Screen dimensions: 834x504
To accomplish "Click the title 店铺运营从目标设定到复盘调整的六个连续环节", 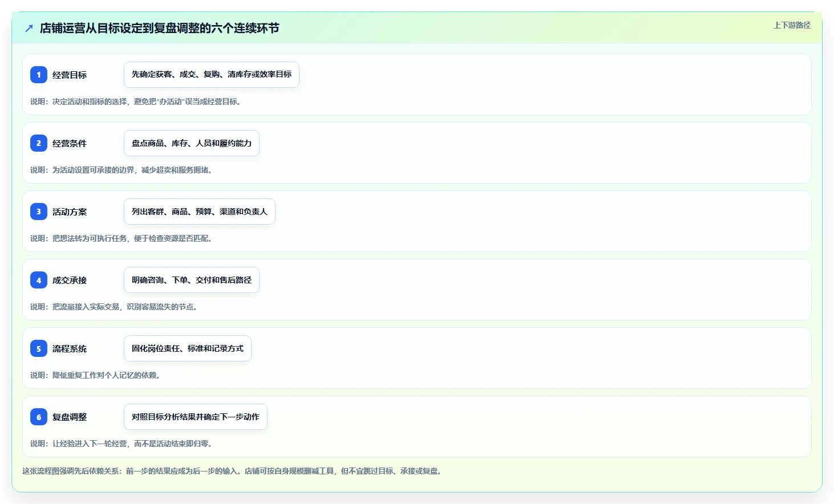I will tap(159, 28).
